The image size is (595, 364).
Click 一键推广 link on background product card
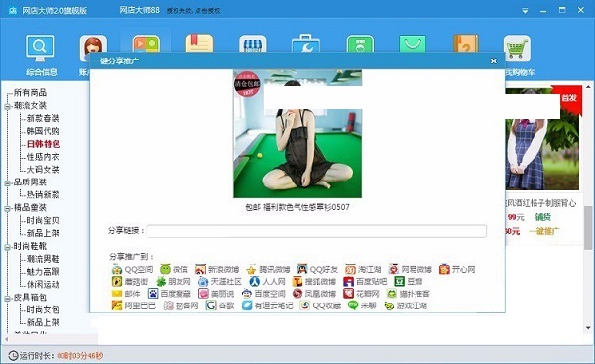click(544, 231)
